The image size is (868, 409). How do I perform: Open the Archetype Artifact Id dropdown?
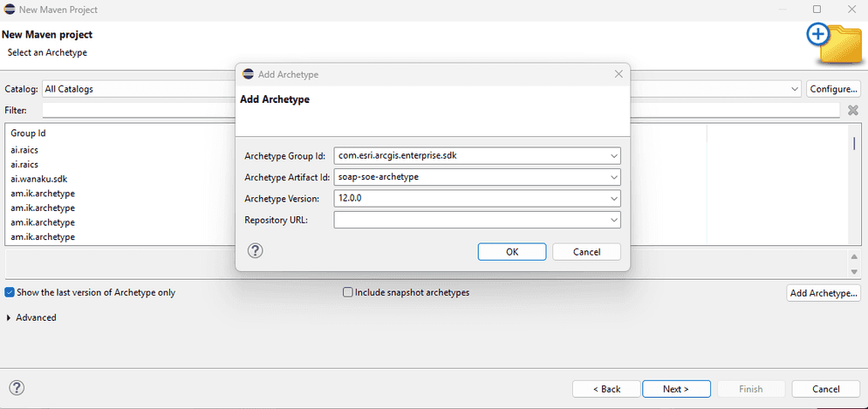tap(614, 177)
